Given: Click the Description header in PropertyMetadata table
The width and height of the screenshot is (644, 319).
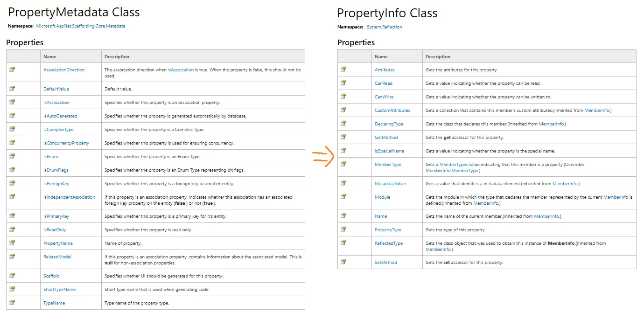Looking at the screenshot, I should click(117, 57).
